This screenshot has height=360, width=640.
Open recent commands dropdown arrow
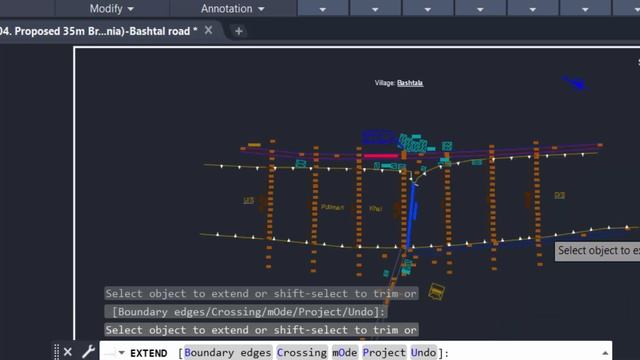coord(121,353)
